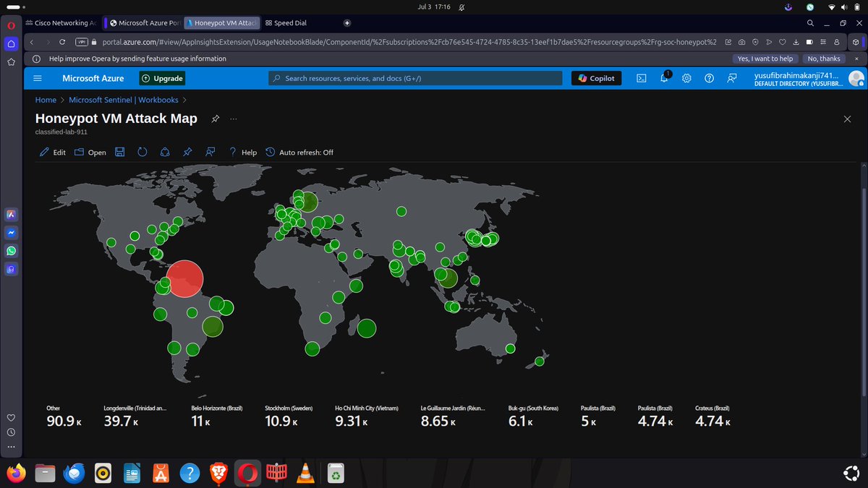This screenshot has width=868, height=488.
Task: Open Azure portal settings gear
Action: tap(686, 78)
